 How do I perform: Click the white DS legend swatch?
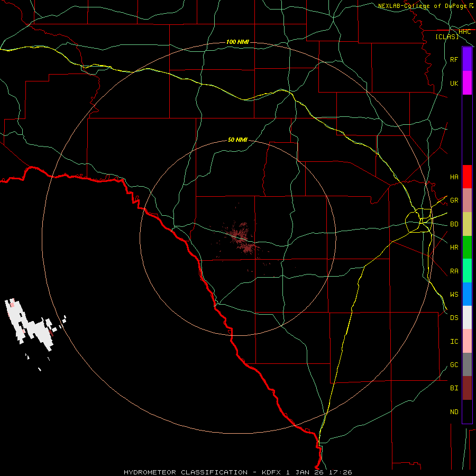467,317
